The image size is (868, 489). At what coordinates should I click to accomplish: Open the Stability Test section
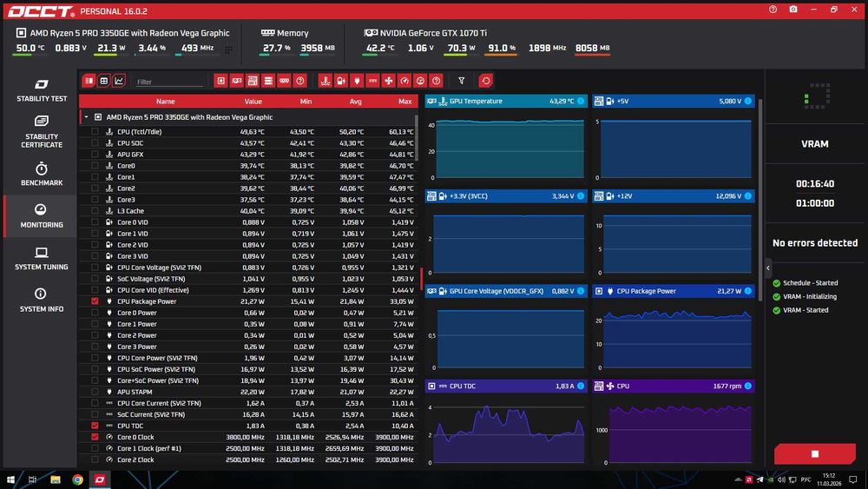pos(42,90)
